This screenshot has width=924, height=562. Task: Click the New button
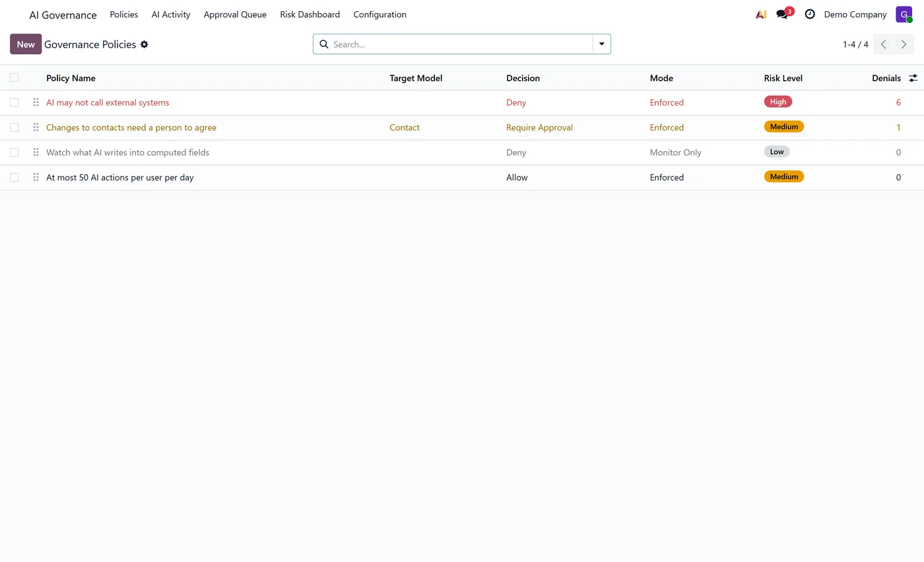pyautogui.click(x=26, y=44)
